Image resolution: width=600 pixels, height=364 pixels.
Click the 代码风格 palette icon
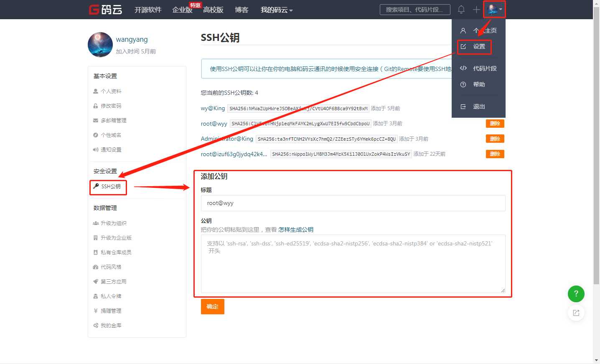(96, 267)
